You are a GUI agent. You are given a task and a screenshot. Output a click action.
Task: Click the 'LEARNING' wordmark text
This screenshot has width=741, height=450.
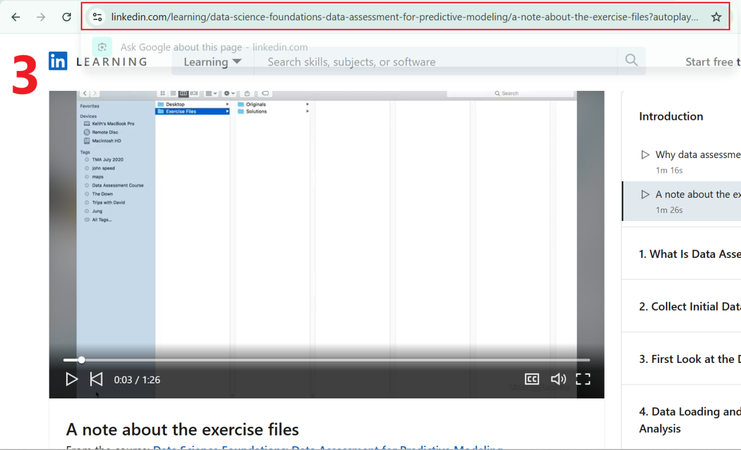coord(112,62)
